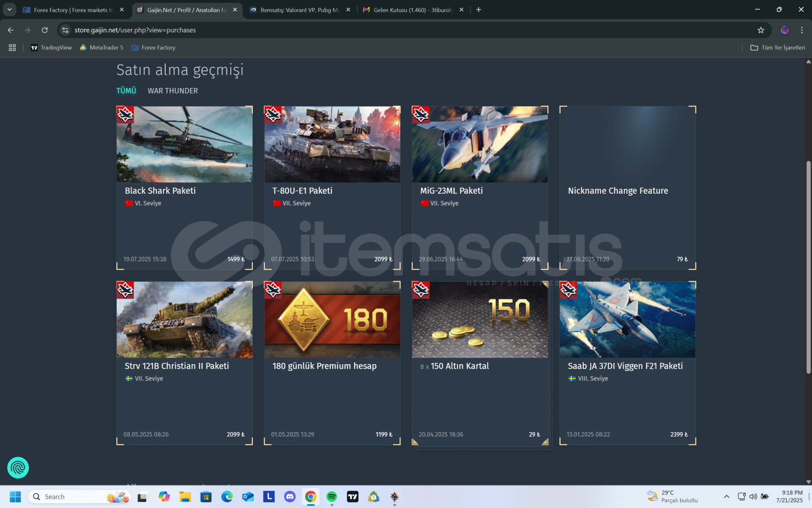Open Spotify from the taskbar
Screen dimensions: 812x508
pos(332,497)
